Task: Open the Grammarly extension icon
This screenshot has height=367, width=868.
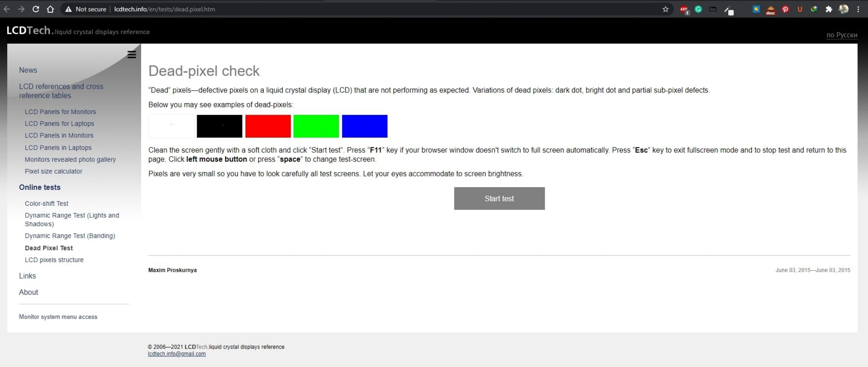Action: point(698,9)
